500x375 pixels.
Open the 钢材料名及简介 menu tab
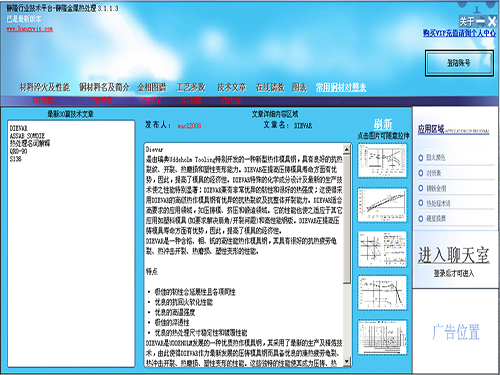(x=104, y=87)
